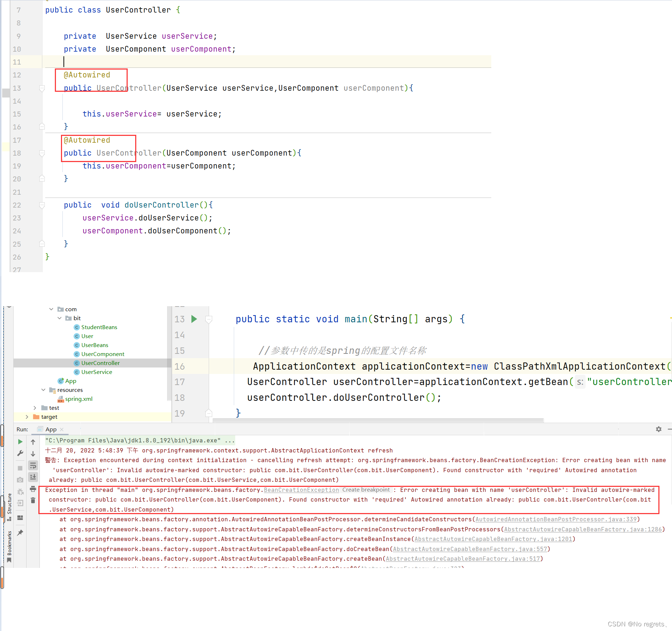
Task: Open the Structure tool window tab
Action: 9,507
